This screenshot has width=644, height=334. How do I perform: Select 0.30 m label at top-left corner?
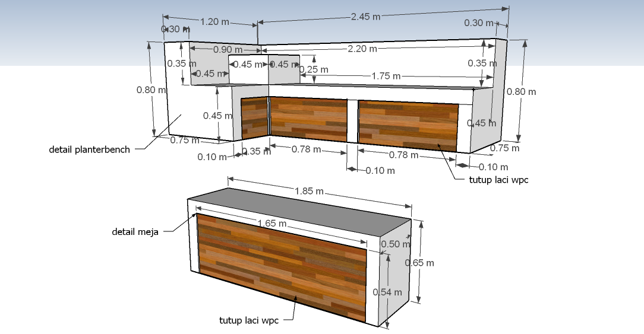click(x=175, y=29)
